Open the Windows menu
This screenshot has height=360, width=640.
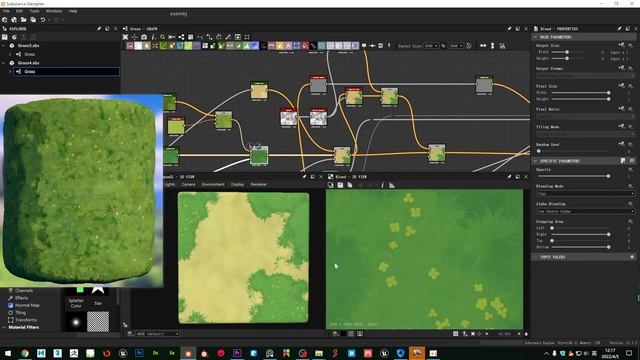(x=54, y=11)
